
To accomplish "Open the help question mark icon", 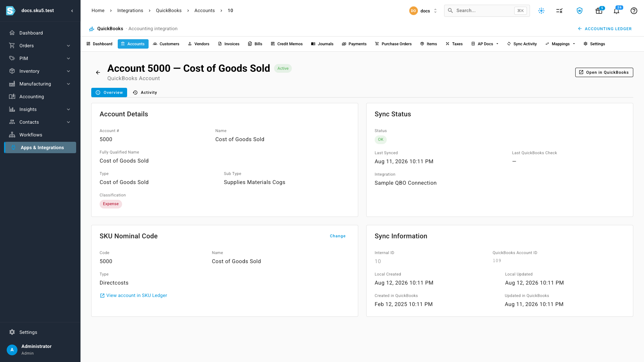I will pyautogui.click(x=634, y=11).
